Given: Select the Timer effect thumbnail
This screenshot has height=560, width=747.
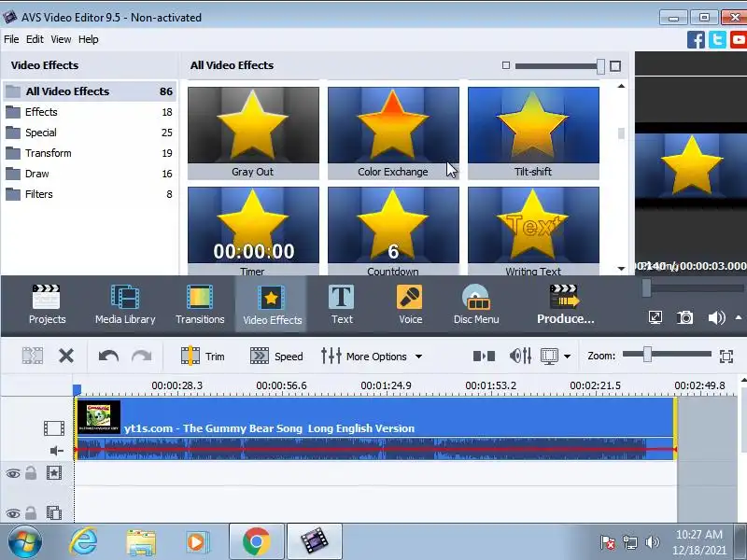Looking at the screenshot, I should [253, 231].
